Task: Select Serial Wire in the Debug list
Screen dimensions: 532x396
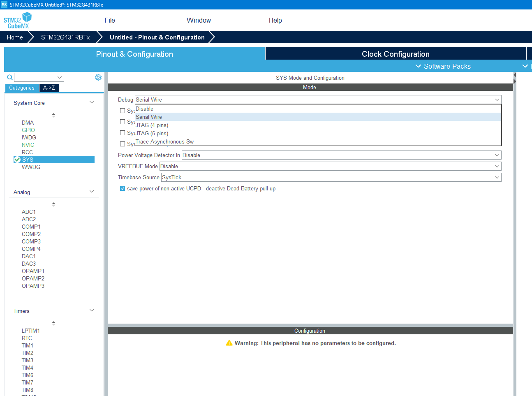Action: click(x=318, y=117)
